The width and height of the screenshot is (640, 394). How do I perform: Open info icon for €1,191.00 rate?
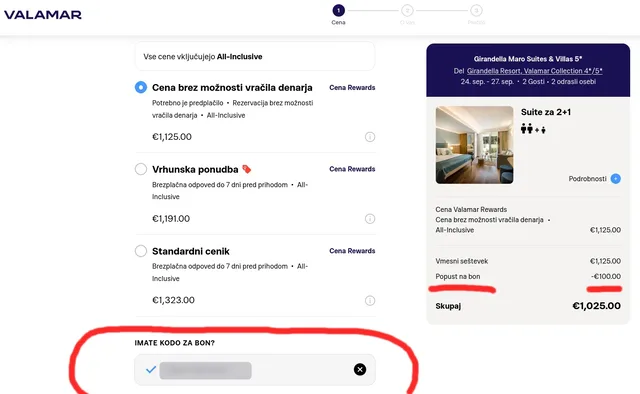[370, 219]
